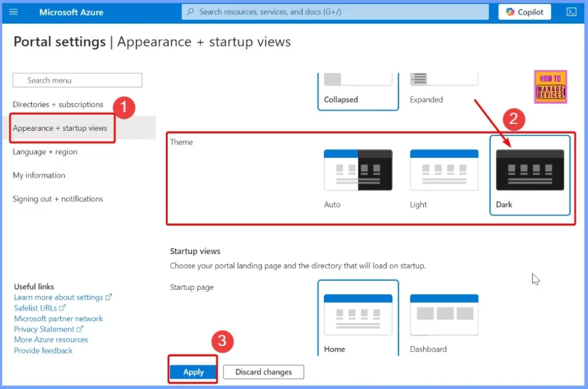This screenshot has width=588, height=389.
Task: Open More Azure resources link
Action: [x=51, y=340]
